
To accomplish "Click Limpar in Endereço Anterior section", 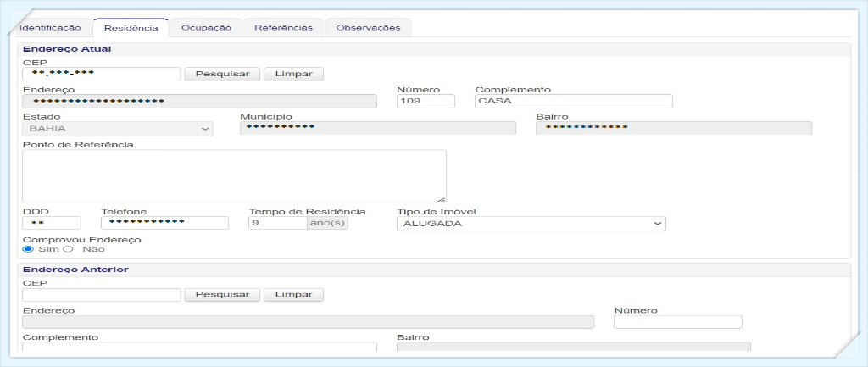I will [x=293, y=295].
